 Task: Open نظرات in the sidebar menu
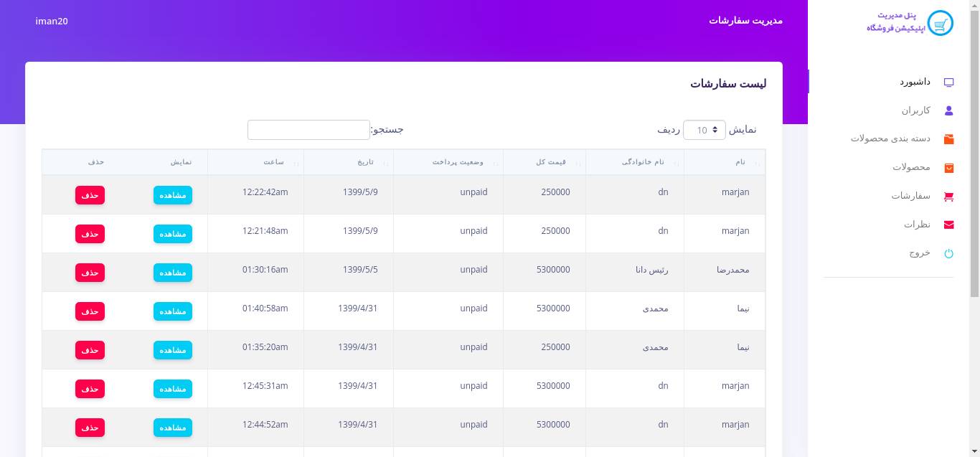(917, 225)
